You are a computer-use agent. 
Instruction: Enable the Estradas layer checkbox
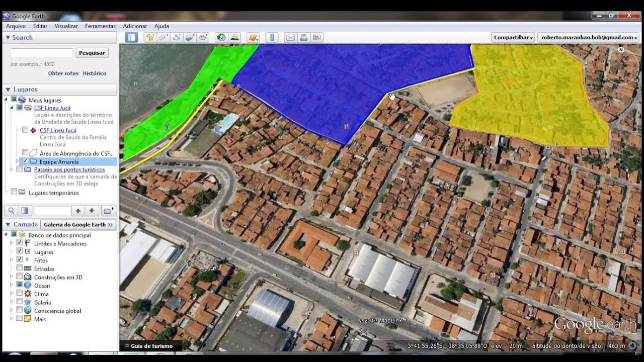tap(20, 268)
